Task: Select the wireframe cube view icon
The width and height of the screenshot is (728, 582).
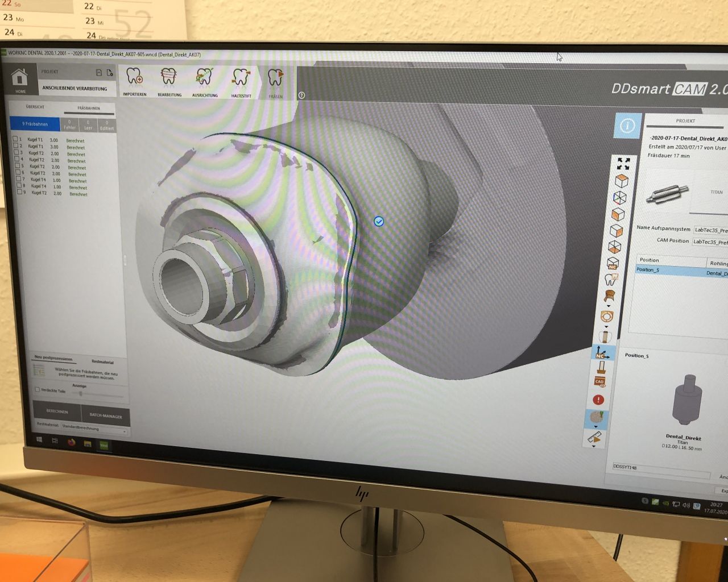Action: [619, 197]
